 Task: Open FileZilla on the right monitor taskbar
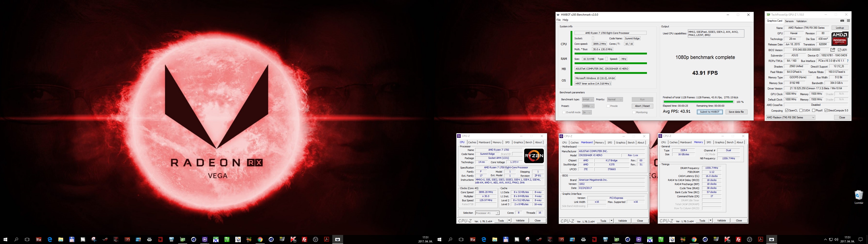738,239
